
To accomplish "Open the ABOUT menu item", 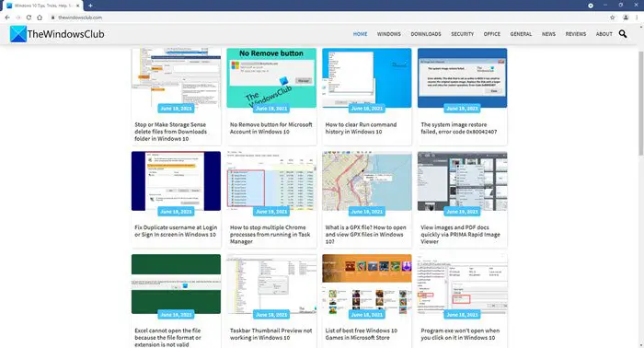I will (604, 34).
